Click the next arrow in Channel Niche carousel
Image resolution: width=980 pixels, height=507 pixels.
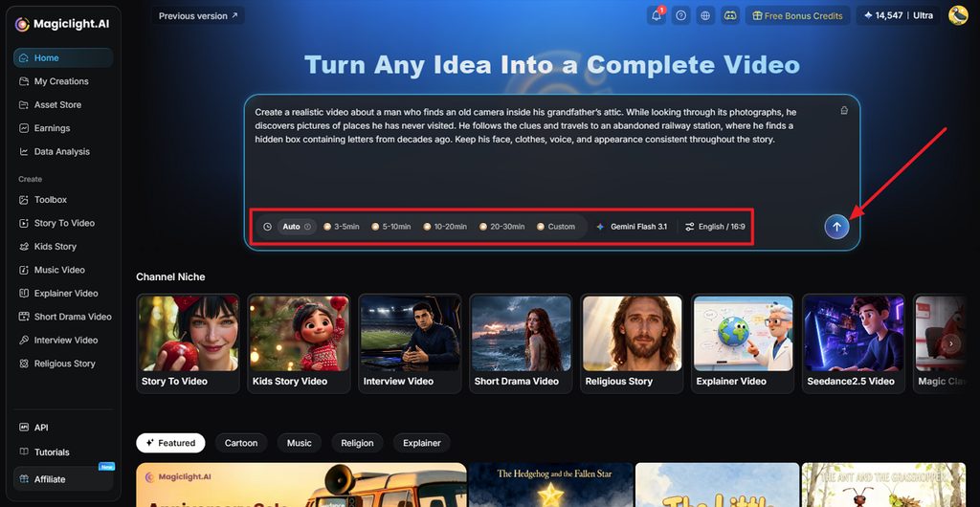click(x=951, y=343)
